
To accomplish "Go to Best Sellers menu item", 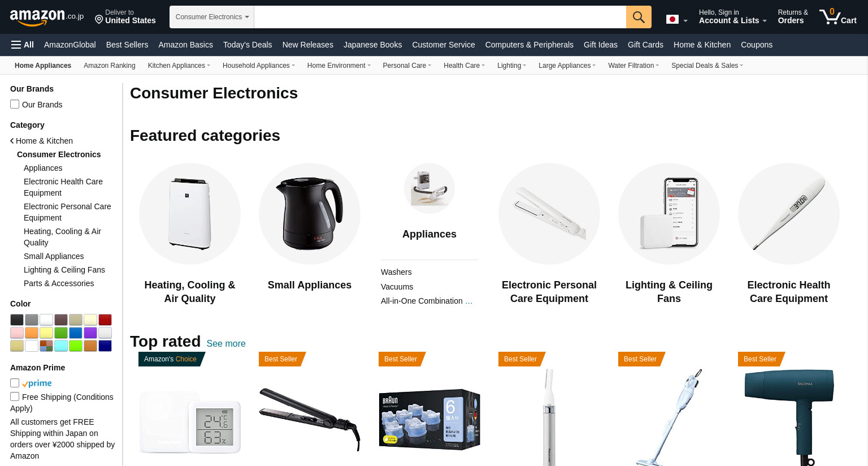I will tap(127, 45).
